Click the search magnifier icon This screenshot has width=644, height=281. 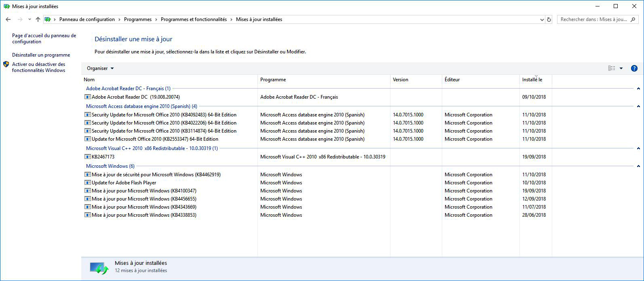pyautogui.click(x=633, y=19)
